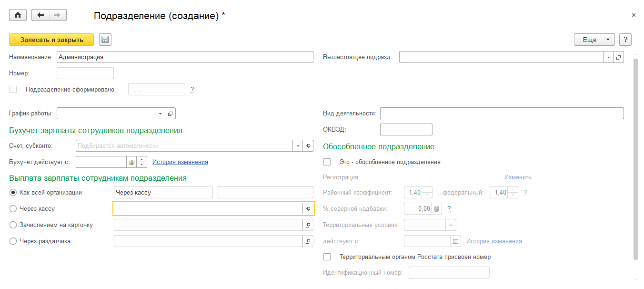The height and width of the screenshot is (289, 644).
Task: Open the Еще menu
Action: click(594, 40)
